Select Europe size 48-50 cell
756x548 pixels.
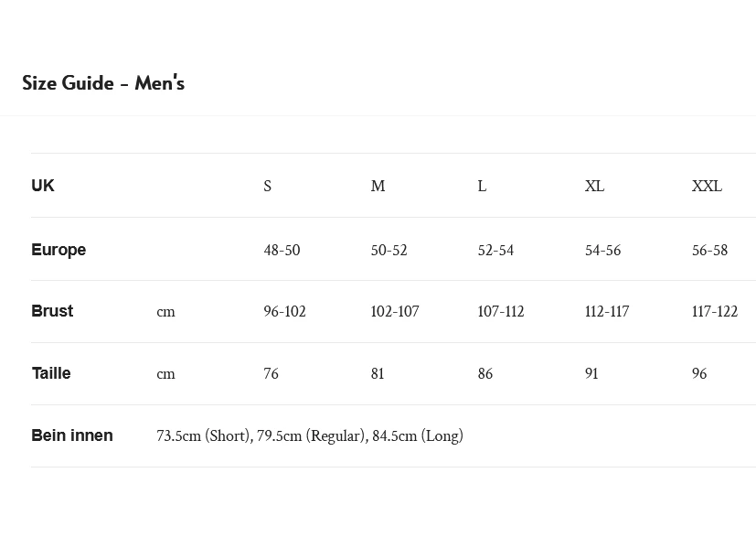tap(282, 250)
